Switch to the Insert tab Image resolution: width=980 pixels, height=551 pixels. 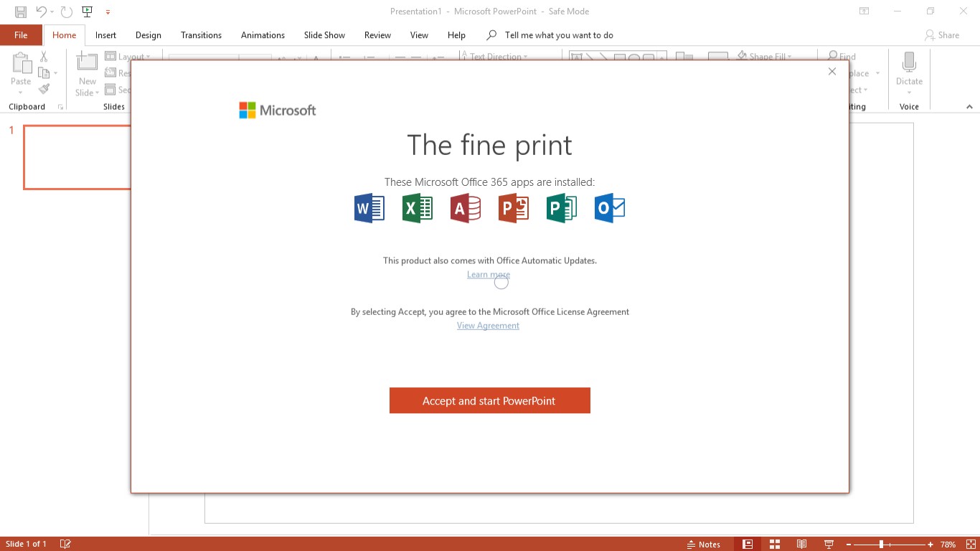(105, 35)
